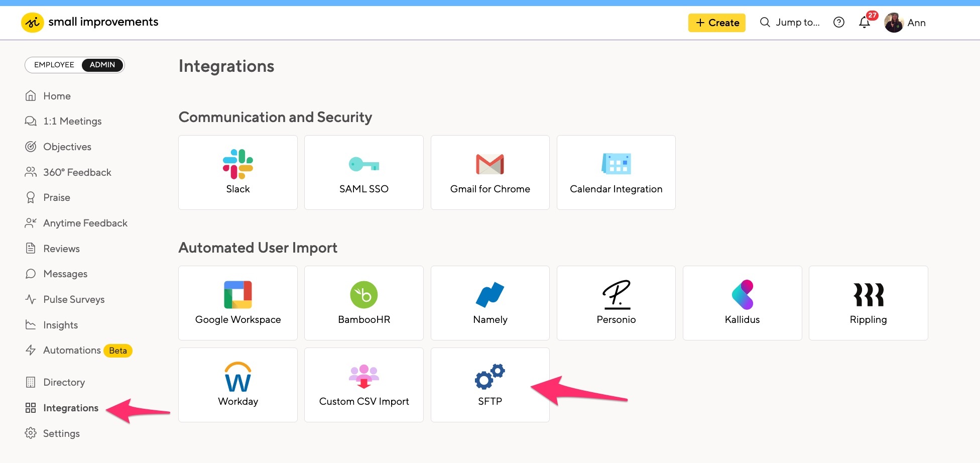Open the Gmail for Chrome integration
This screenshot has width=980, height=463.
[489, 172]
